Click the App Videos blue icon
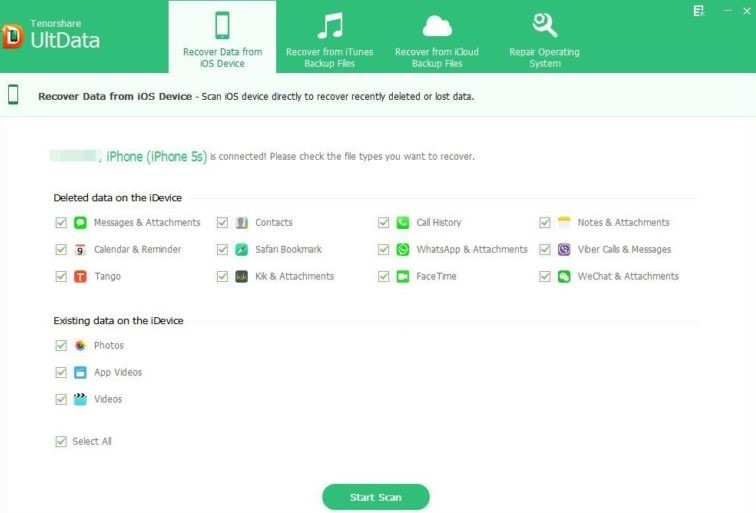 point(80,373)
